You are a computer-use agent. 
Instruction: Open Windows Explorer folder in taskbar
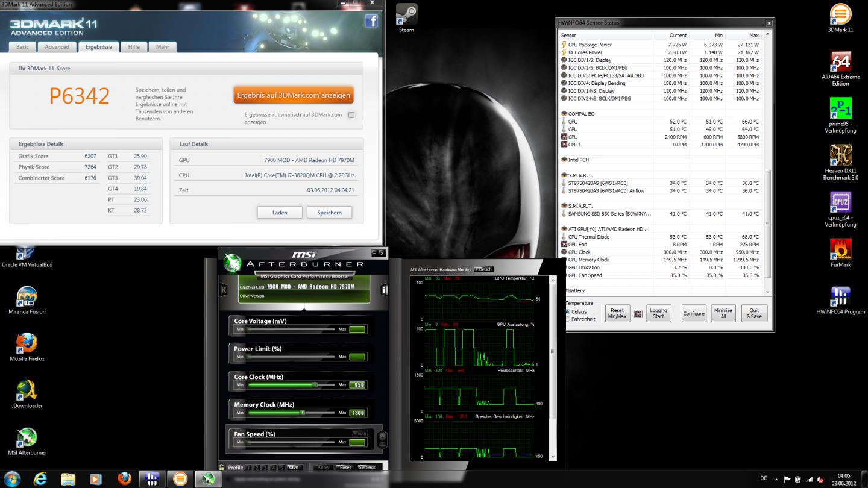tap(68, 479)
